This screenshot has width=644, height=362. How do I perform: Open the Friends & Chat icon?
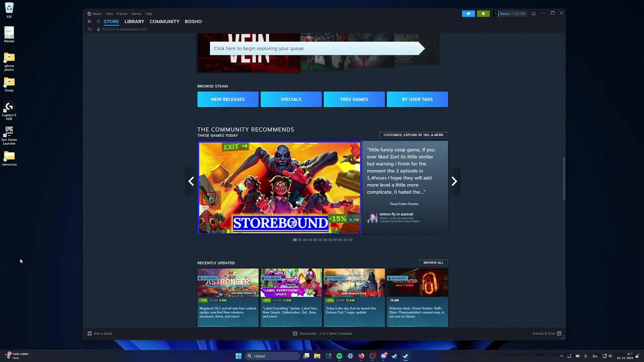click(559, 333)
